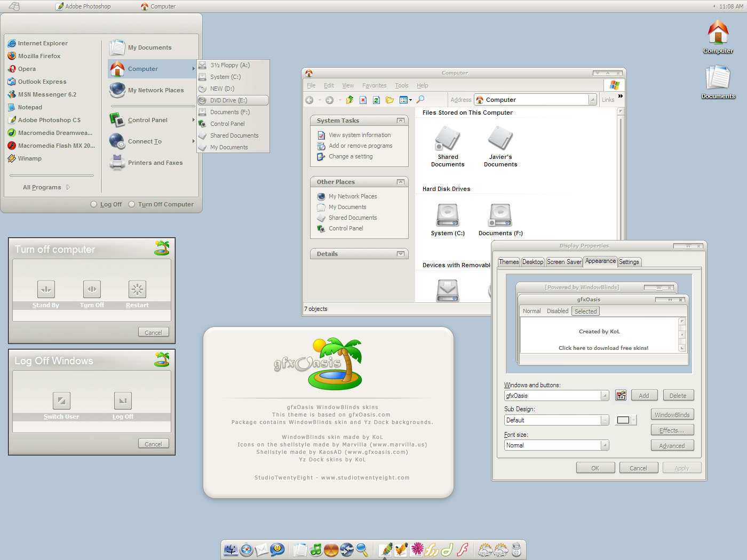Click the music notes dock icon
This screenshot has width=747, height=560.
(x=316, y=549)
